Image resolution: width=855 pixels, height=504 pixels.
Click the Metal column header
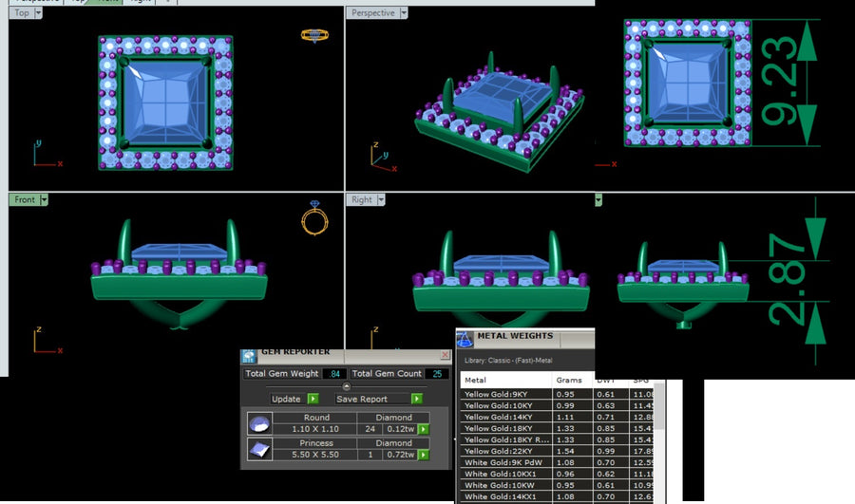tap(506, 380)
